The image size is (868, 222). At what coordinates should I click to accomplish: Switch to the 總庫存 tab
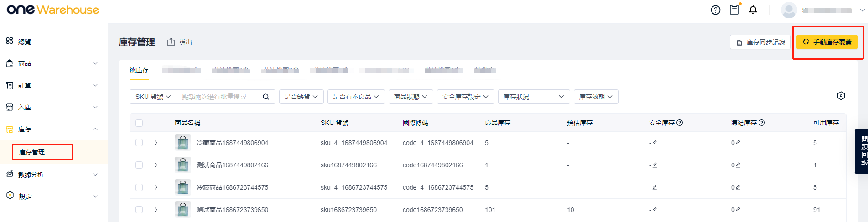[139, 70]
